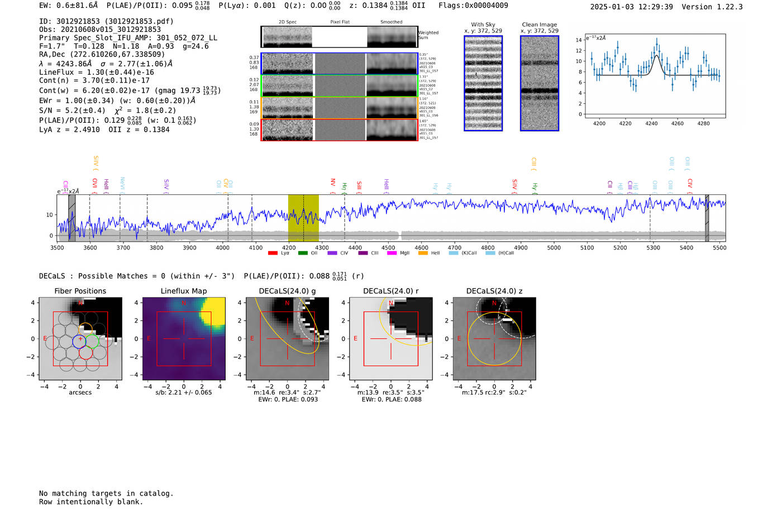This screenshot has height=532, width=782.
Task: Select the red-bordered 2D spectrum row
Action: click(x=339, y=130)
